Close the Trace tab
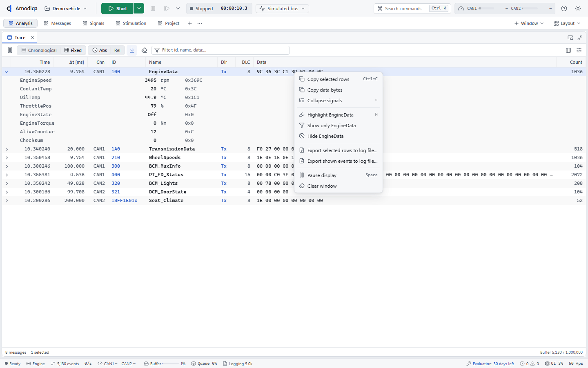 33,38
